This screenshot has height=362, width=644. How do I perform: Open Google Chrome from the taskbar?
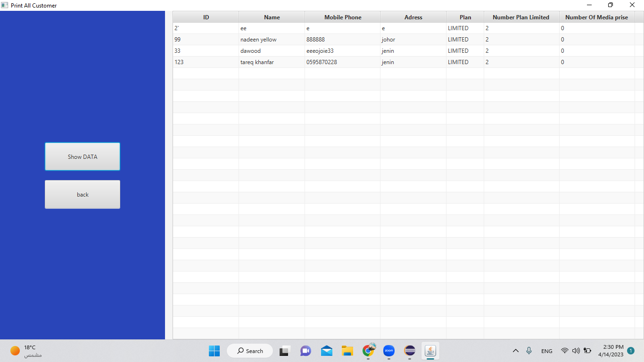pos(368,351)
